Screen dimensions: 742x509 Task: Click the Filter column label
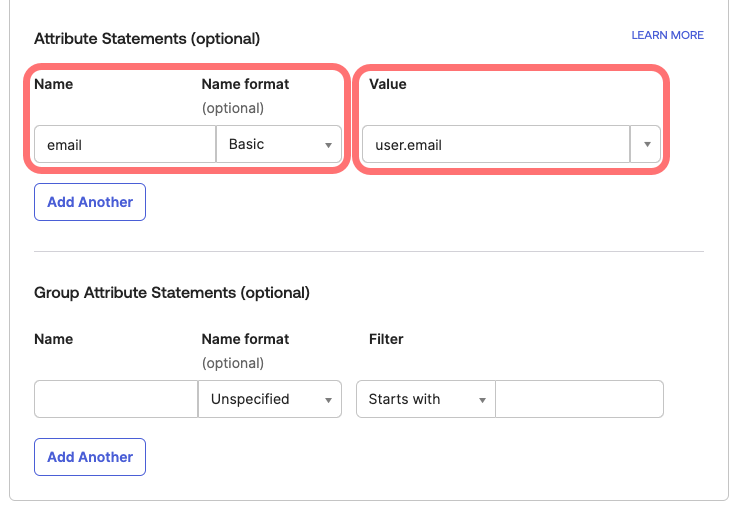pos(386,339)
